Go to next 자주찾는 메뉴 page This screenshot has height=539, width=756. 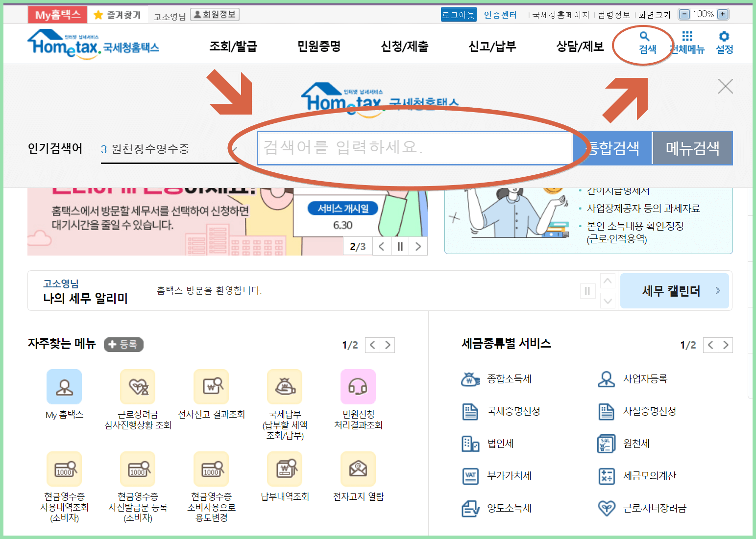tap(388, 345)
